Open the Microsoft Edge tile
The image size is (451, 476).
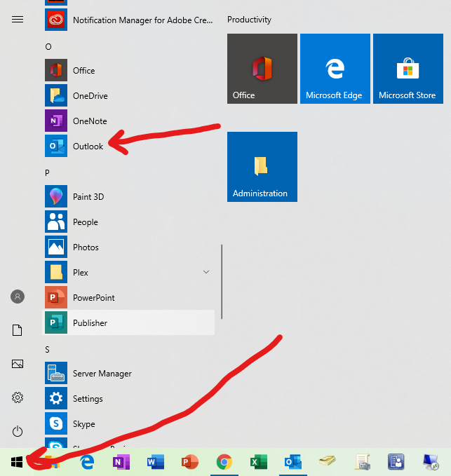point(335,69)
